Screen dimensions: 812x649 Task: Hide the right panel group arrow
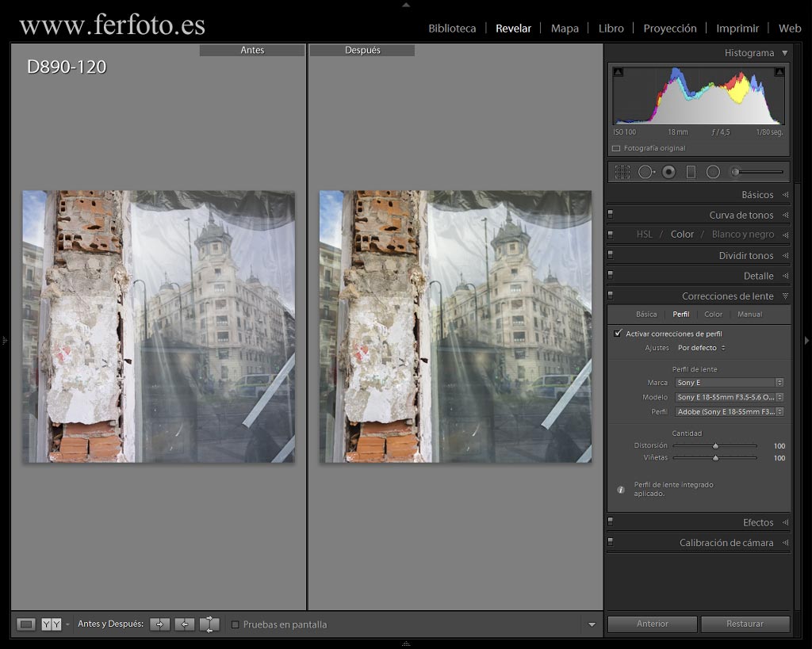click(x=806, y=341)
